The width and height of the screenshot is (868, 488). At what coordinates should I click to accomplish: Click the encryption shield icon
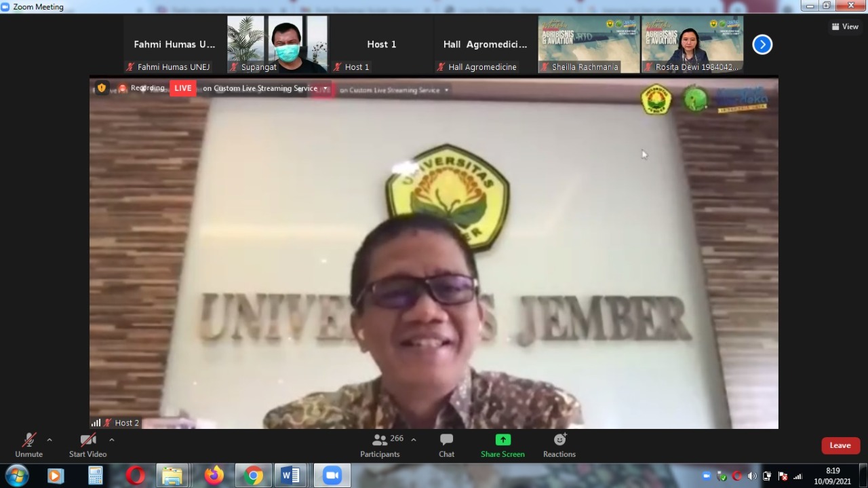pyautogui.click(x=102, y=88)
